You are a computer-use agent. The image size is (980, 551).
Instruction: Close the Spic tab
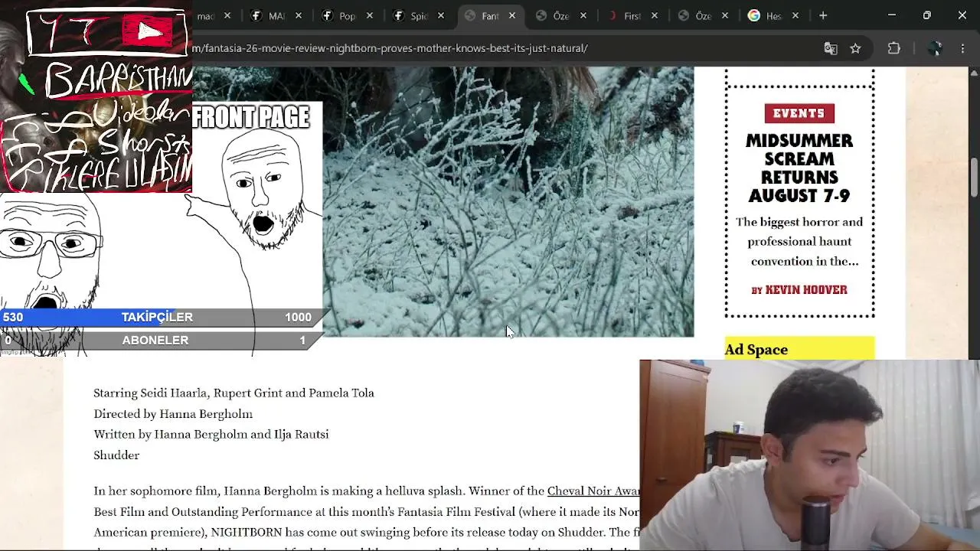coord(440,15)
